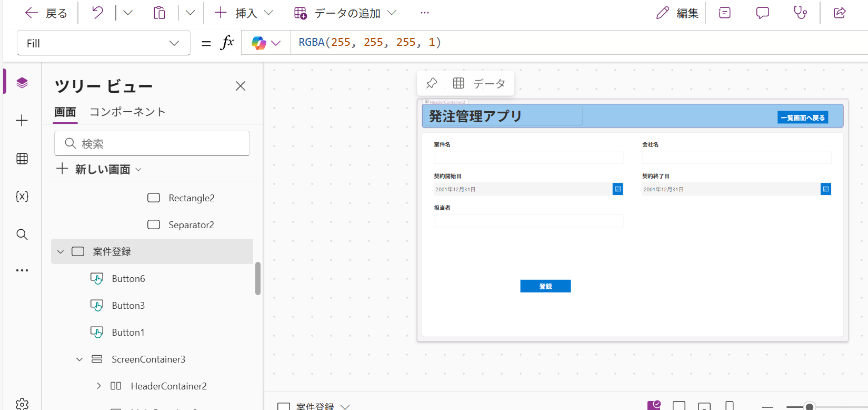Open the notes panel icon
The width and height of the screenshot is (868, 410).
[x=725, y=13]
